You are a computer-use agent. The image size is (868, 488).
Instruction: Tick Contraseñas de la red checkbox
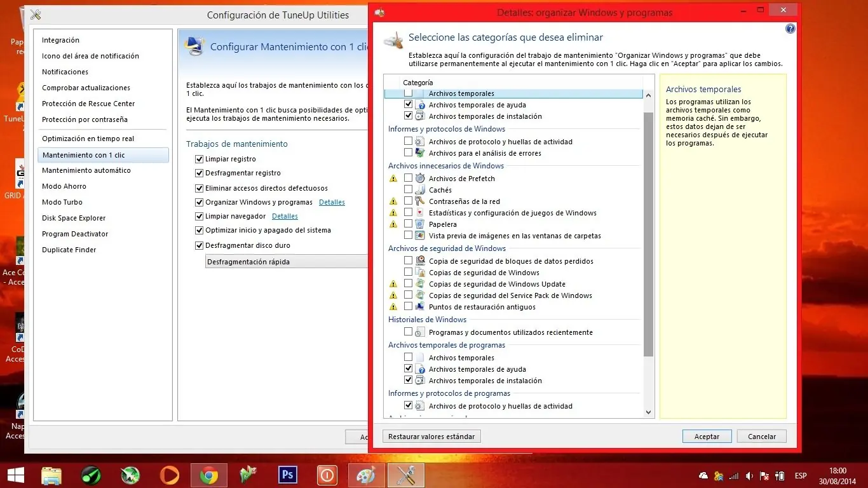(x=408, y=201)
